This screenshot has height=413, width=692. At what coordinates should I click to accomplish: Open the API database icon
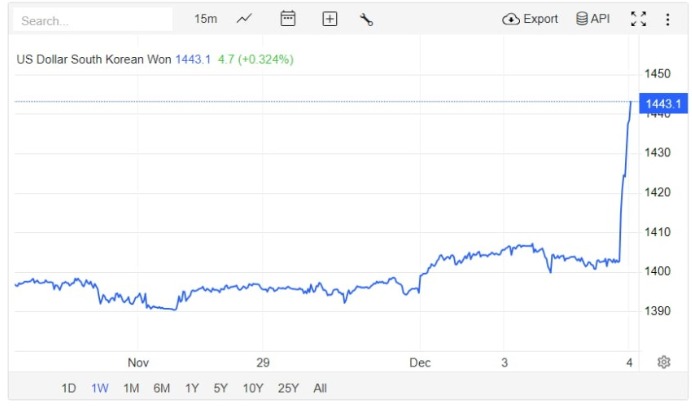pyautogui.click(x=582, y=19)
